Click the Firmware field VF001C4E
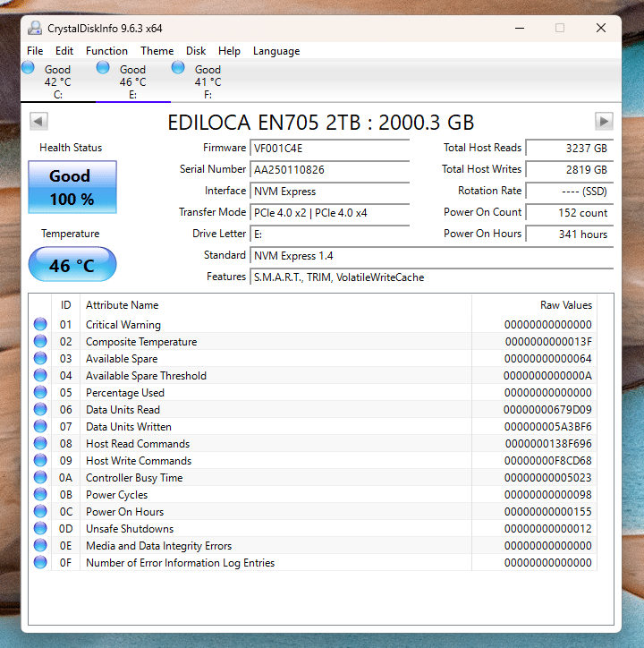644x648 pixels. point(330,148)
